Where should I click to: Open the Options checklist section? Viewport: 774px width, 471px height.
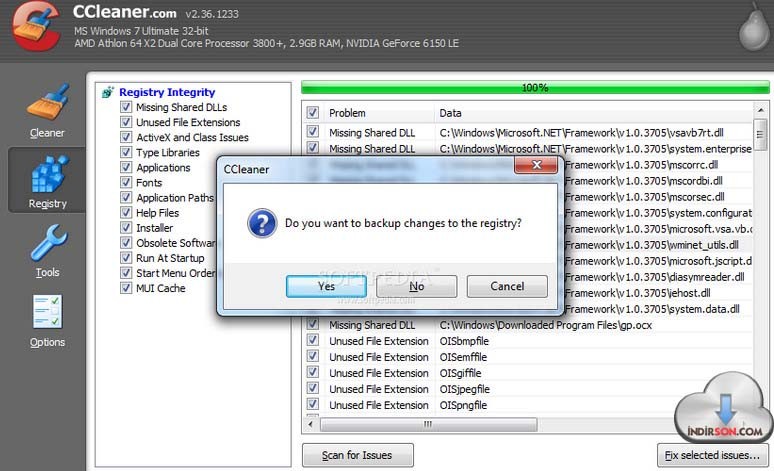[x=47, y=321]
